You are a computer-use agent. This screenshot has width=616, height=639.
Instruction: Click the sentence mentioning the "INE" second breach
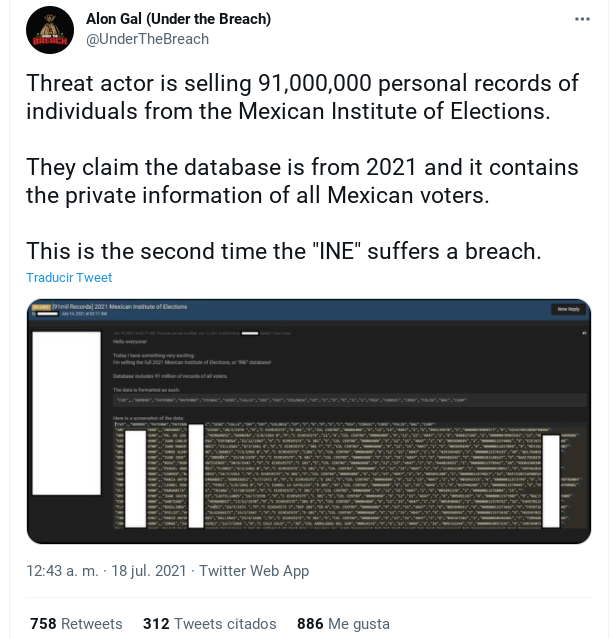pyautogui.click(x=283, y=250)
